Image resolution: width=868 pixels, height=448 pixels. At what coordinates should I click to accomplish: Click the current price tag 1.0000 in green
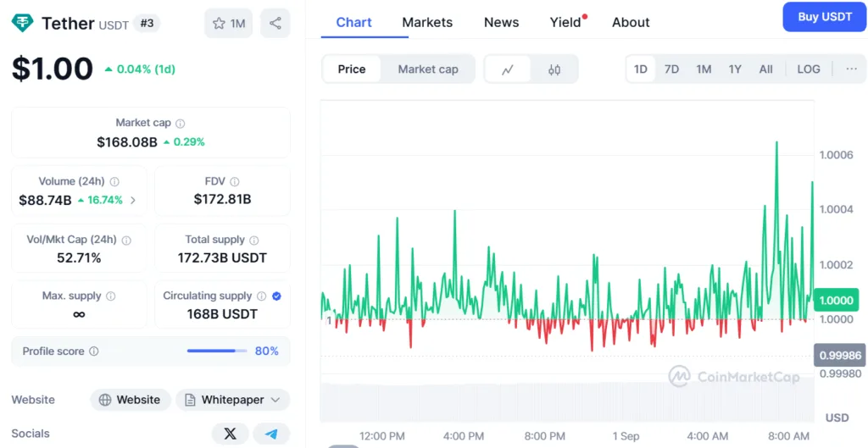pyautogui.click(x=835, y=301)
